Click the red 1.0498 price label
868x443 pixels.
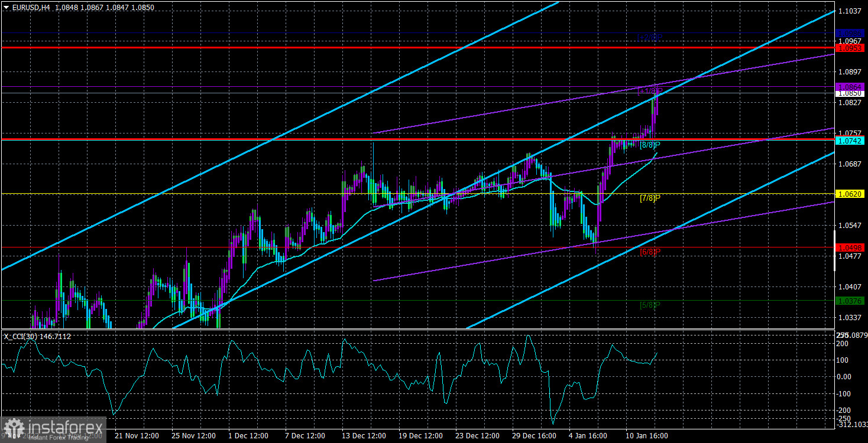click(x=850, y=247)
